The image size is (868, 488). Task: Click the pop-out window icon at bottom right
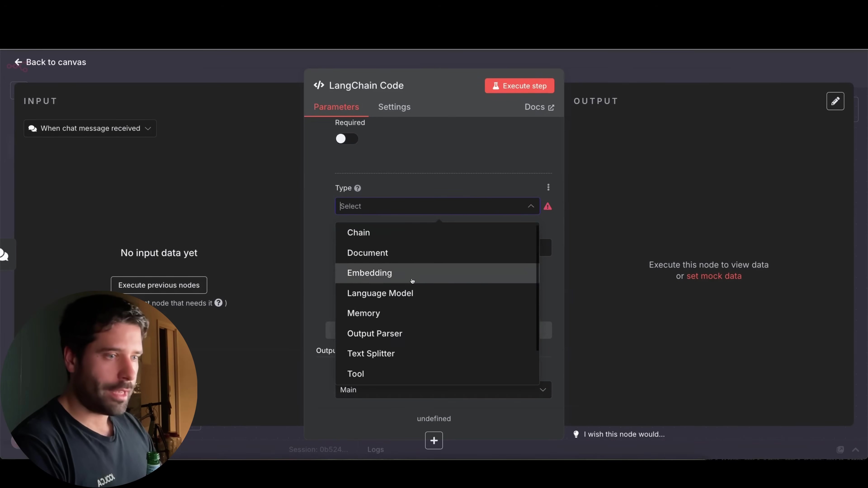(x=840, y=450)
